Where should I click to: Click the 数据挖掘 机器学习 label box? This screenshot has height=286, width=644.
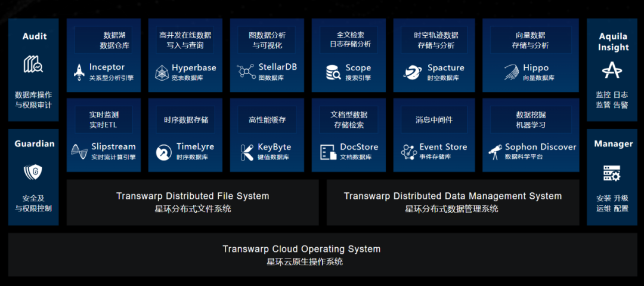point(531,119)
